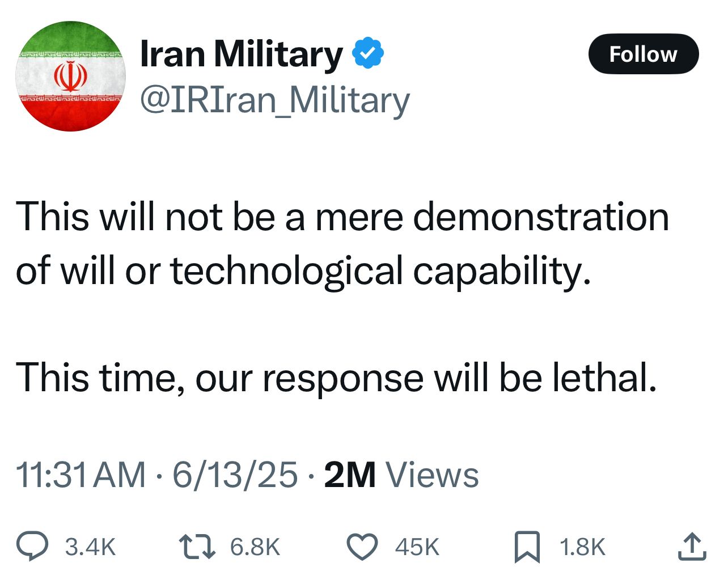Show the 6.8K reposts count
The image size is (728, 584).
[x=255, y=547]
